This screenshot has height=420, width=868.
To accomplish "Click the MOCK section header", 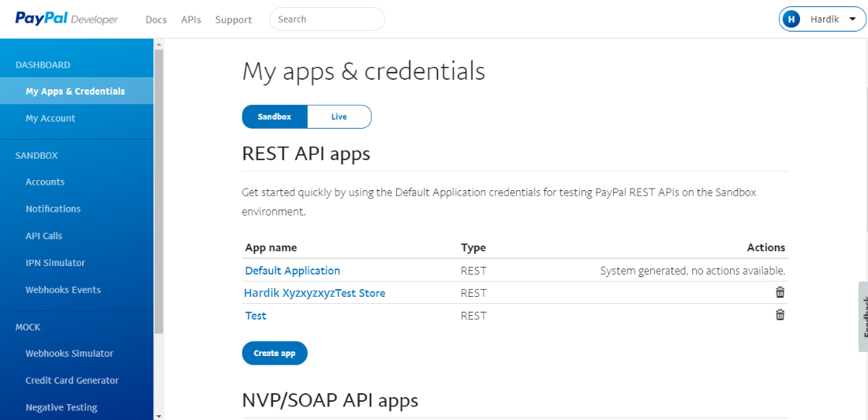I will pyautogui.click(x=28, y=328).
